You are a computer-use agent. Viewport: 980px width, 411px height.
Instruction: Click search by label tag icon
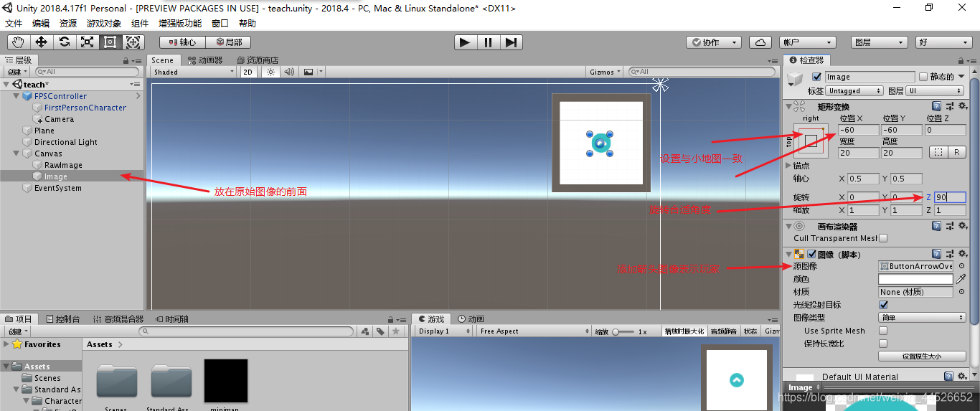tap(380, 331)
